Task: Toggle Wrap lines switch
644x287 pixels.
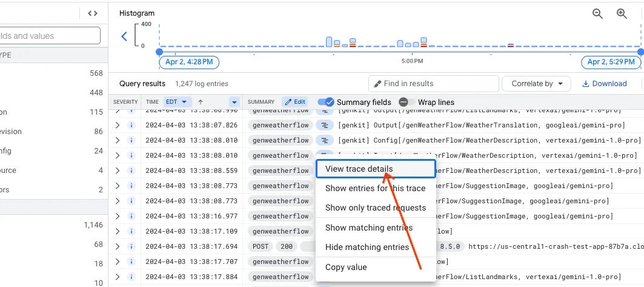Action: click(407, 102)
